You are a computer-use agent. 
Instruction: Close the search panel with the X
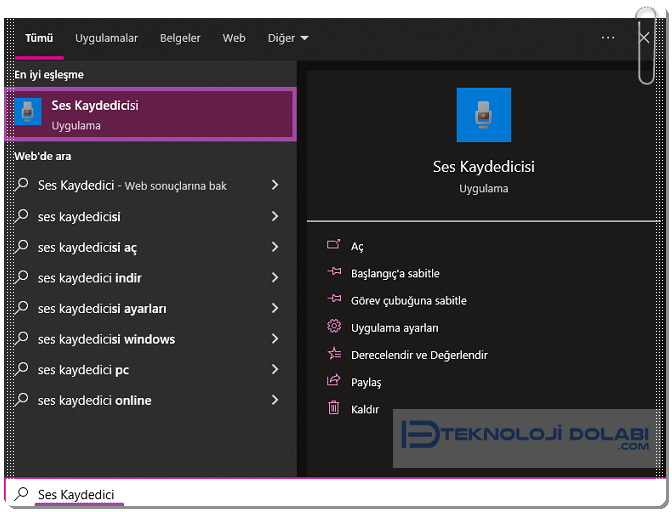pos(644,38)
